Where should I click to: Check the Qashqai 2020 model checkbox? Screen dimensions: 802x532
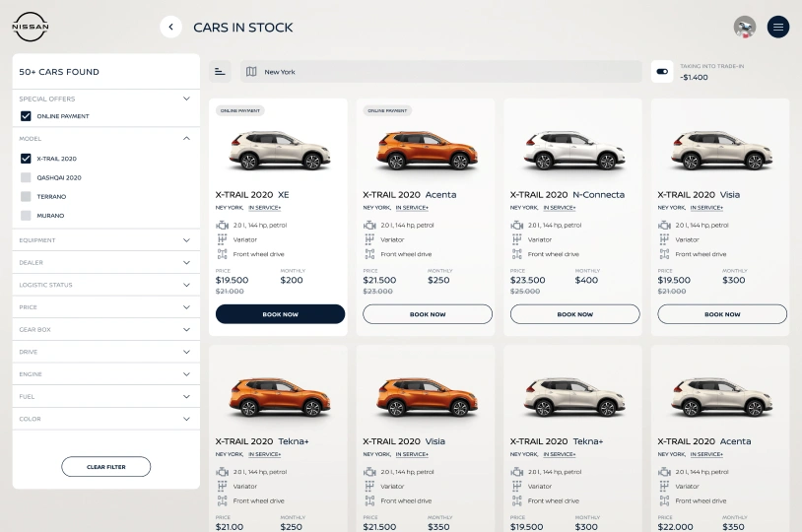pos(26,177)
